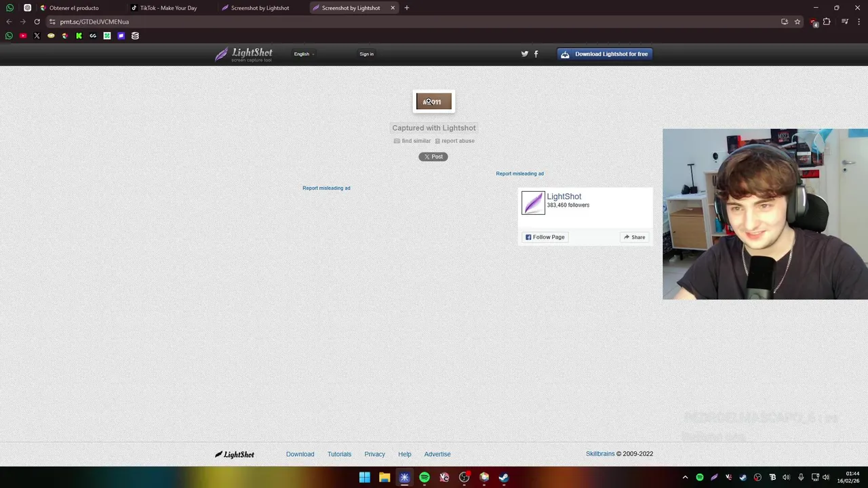The width and height of the screenshot is (868, 488).
Task: Click Download Lightshot for free button
Action: click(x=605, y=54)
